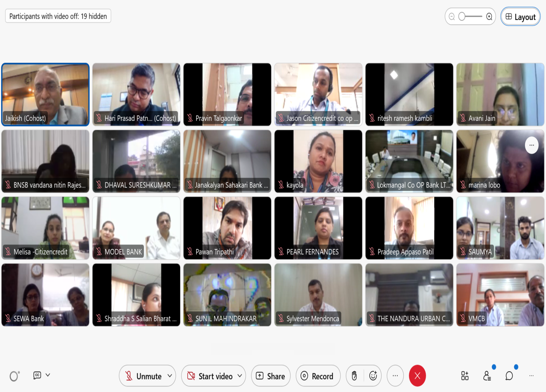Viewport: 546px width, 392px height.
Task: Open more options ellipsis in control bar
Action: coord(395,376)
